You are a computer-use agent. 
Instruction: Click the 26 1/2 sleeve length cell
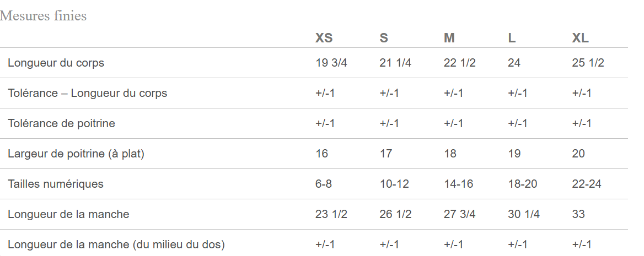395,214
